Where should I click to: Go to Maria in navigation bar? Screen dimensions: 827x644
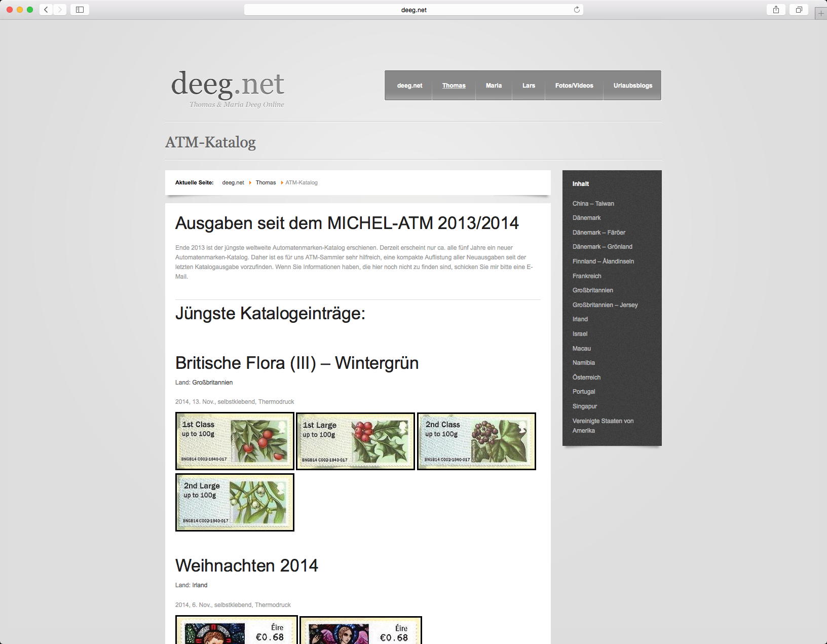494,86
